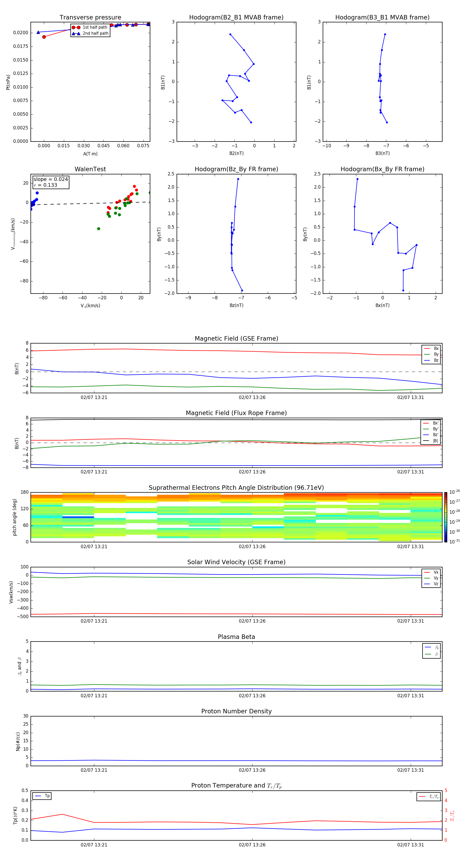The image size is (473, 868).
Task: Click the "Transverse pressure" plot title
Action: [x=90, y=18]
